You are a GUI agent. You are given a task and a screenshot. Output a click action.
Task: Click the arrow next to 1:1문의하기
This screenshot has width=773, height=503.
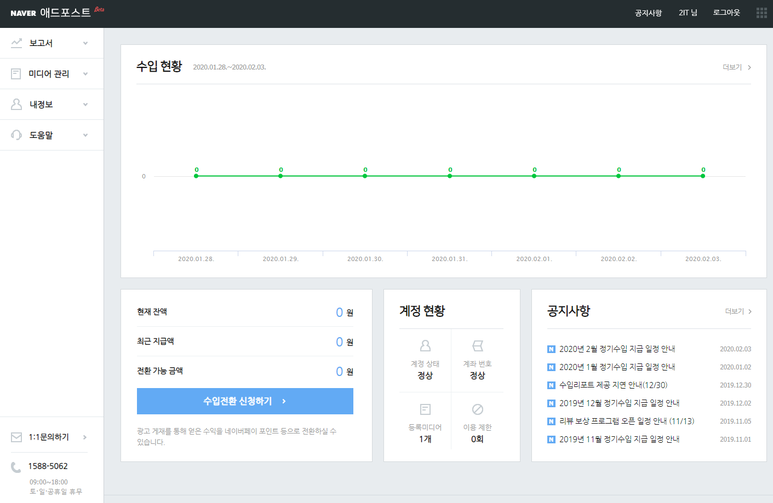tap(85, 437)
